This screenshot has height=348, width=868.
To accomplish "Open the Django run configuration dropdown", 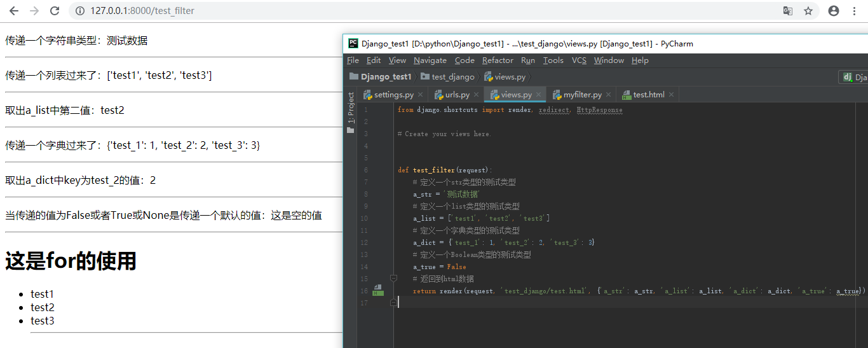I will 853,77.
